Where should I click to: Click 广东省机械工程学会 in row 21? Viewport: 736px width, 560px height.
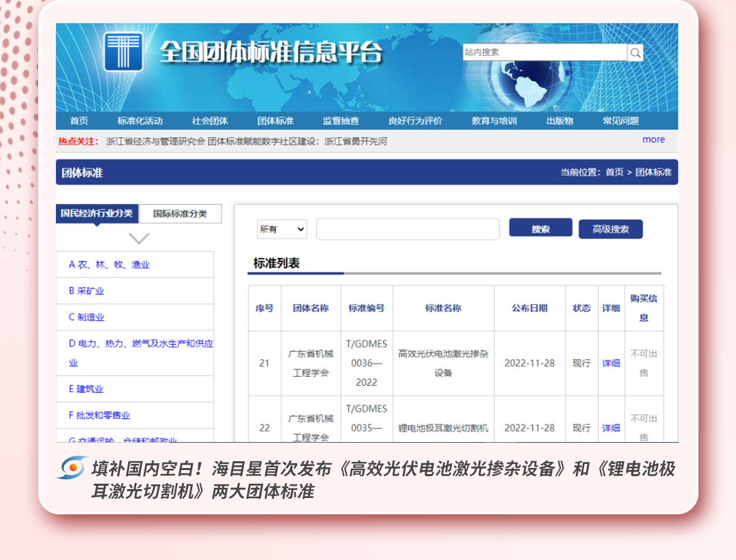pyautogui.click(x=311, y=363)
